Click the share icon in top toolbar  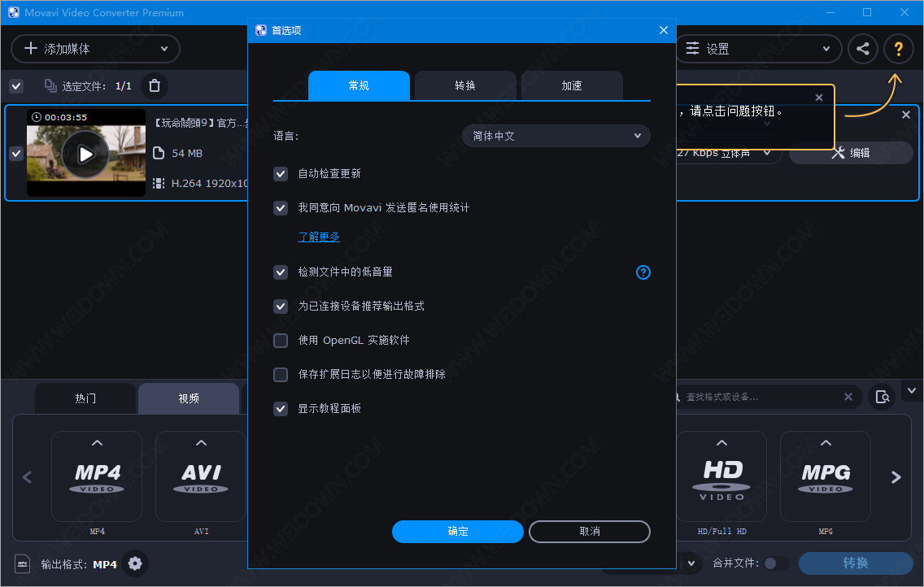[863, 49]
